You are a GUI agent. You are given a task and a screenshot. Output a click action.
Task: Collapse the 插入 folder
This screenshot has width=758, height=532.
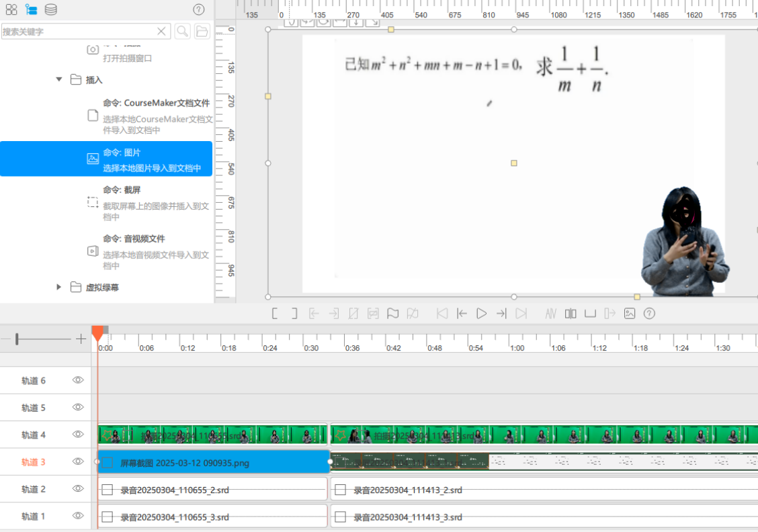(59, 79)
